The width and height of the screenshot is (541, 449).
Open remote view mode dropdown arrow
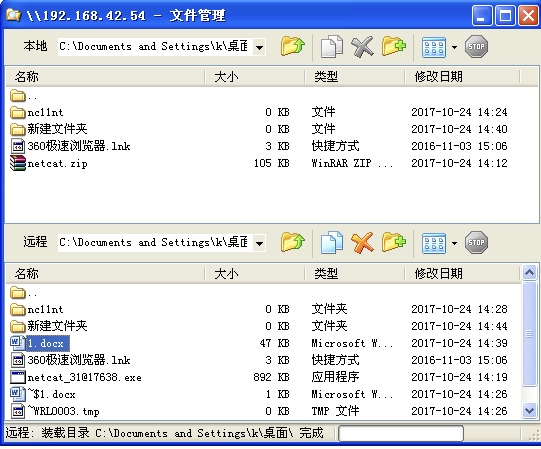(x=454, y=243)
